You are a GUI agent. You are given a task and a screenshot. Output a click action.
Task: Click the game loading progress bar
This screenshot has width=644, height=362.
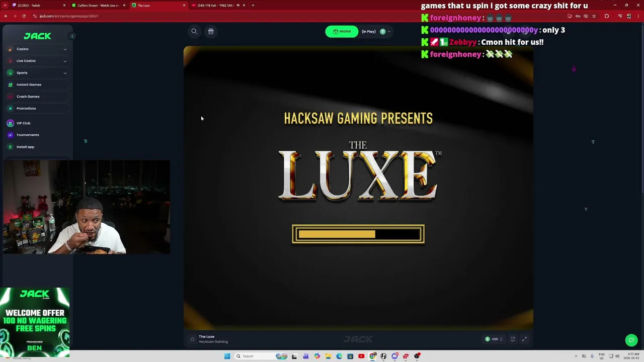[358, 234]
